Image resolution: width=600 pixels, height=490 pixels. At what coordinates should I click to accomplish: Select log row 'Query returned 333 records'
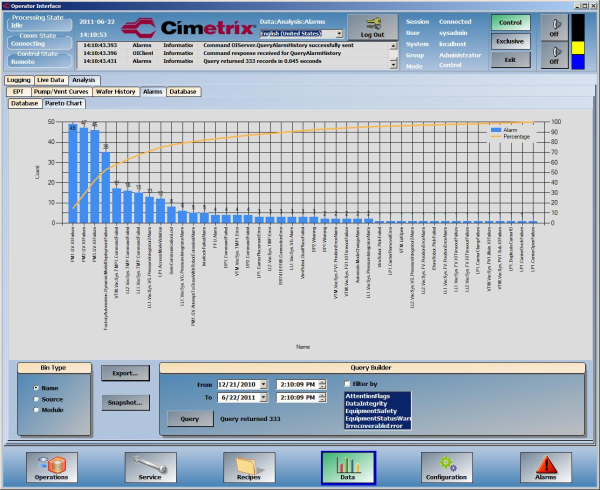point(233,61)
